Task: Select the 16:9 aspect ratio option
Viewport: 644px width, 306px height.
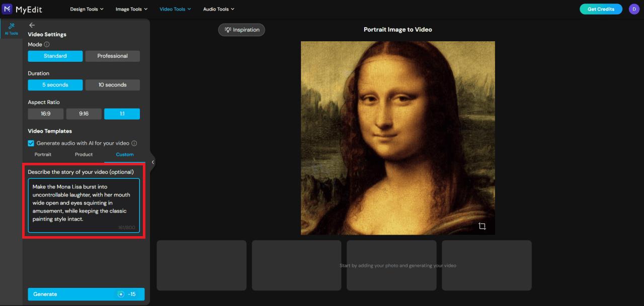Action: coord(45,114)
